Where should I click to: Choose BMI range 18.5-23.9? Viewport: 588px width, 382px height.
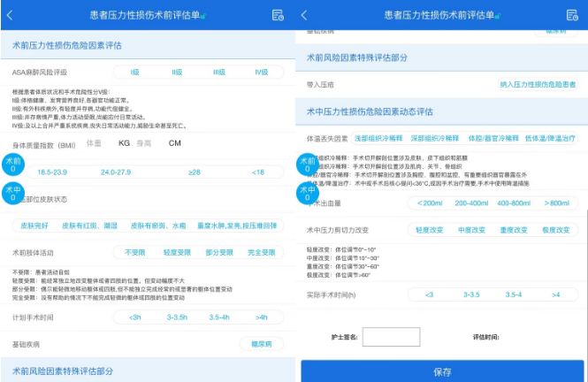(52, 172)
